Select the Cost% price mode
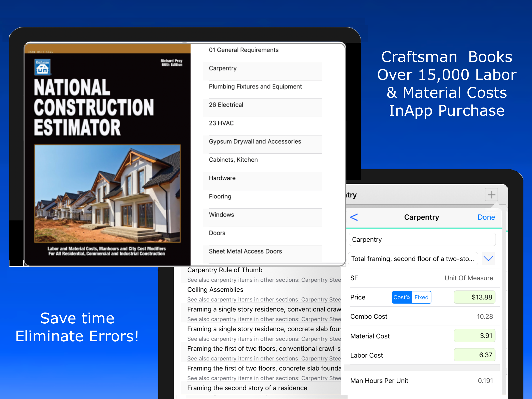Image resolution: width=532 pixels, height=399 pixels. point(402,297)
